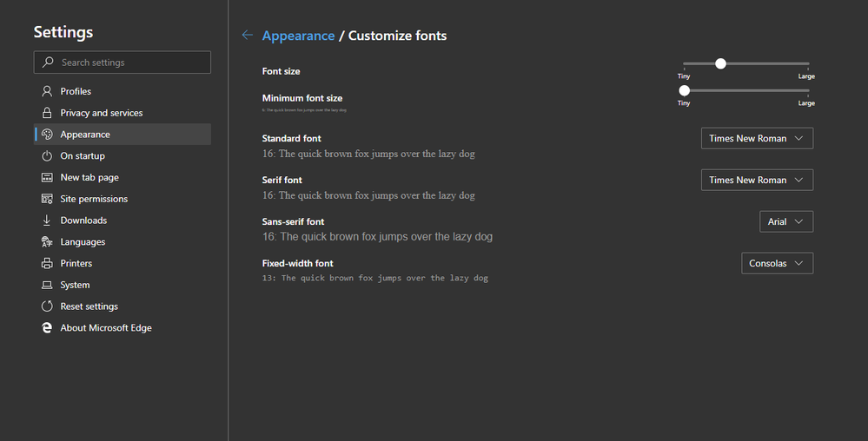The width and height of the screenshot is (868, 441).
Task: Click the Appearance palette icon
Action: [47, 135]
